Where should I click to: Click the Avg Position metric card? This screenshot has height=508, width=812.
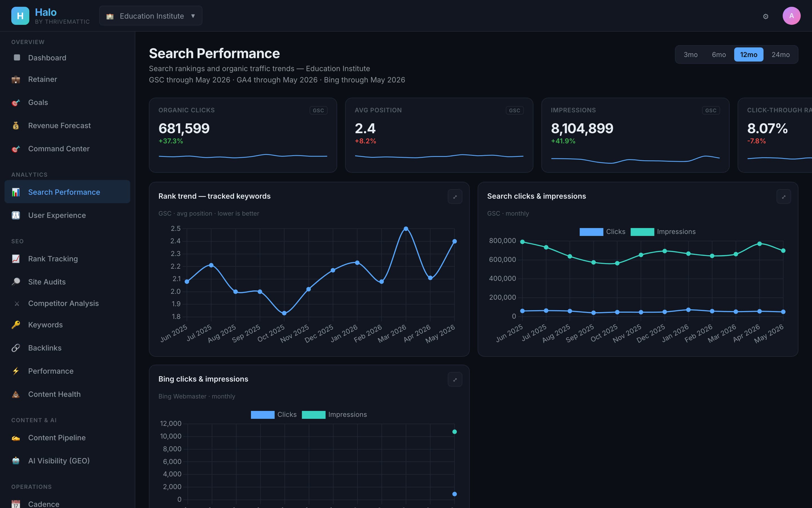(439, 135)
